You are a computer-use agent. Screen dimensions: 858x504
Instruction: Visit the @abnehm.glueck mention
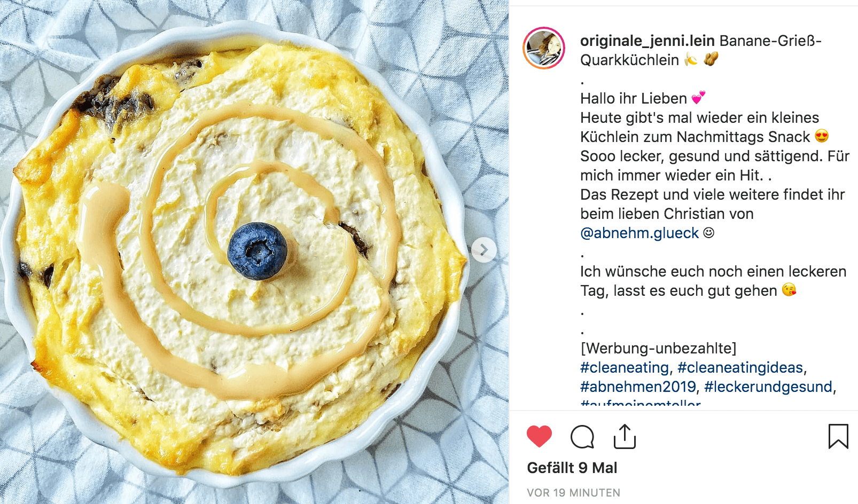click(x=639, y=233)
